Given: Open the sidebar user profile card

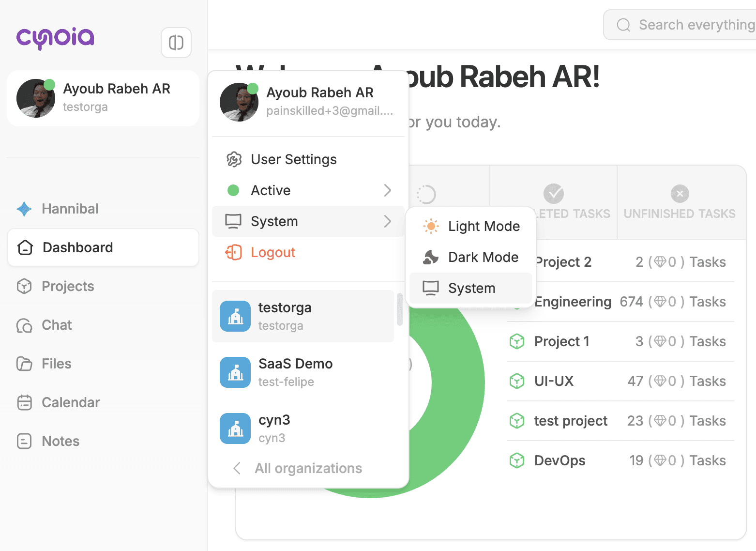Looking at the screenshot, I should pos(103,98).
